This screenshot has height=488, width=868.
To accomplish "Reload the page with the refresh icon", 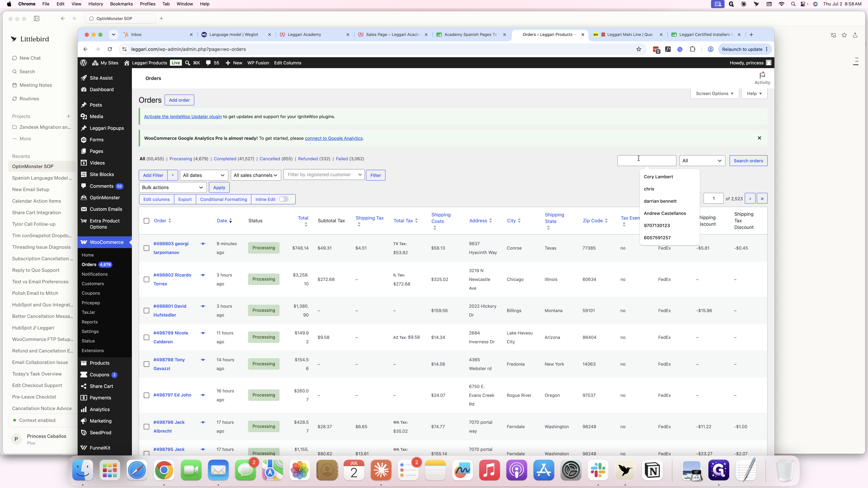I will [x=110, y=49].
